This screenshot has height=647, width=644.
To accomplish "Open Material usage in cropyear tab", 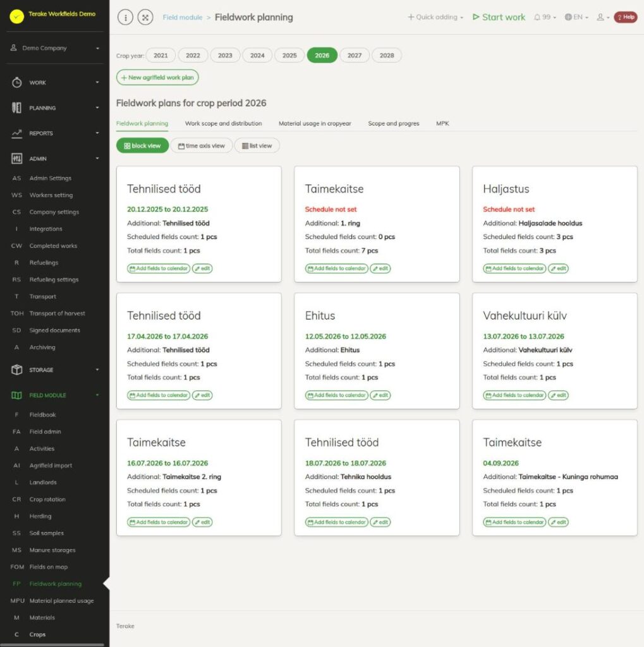I will point(315,123).
